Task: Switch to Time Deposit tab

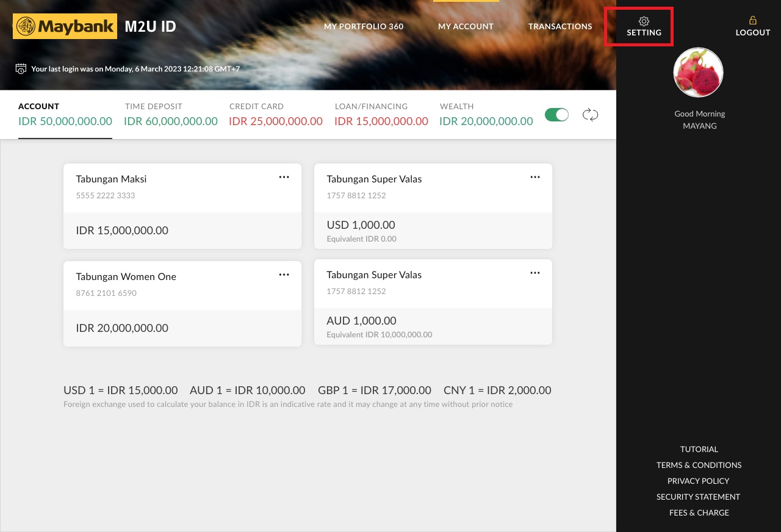Action: (x=170, y=114)
